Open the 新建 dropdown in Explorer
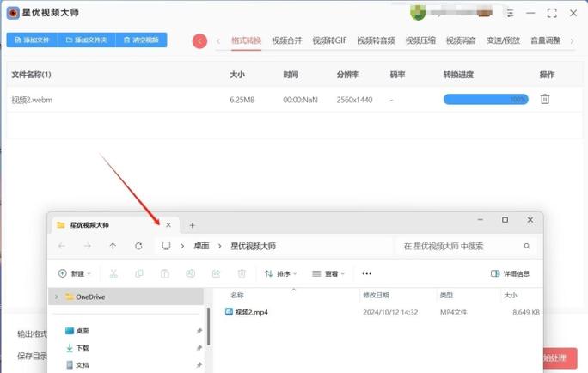Image resolution: width=588 pixels, height=373 pixels. (75, 273)
